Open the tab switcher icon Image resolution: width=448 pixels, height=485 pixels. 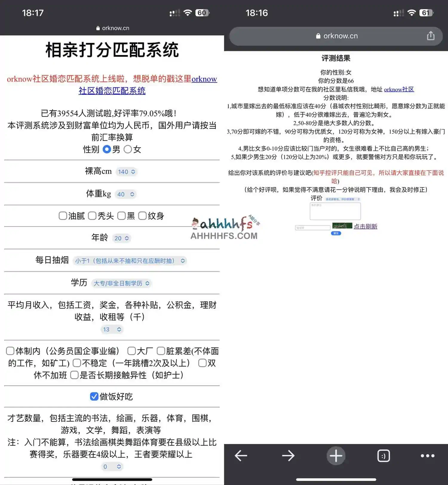(383, 456)
